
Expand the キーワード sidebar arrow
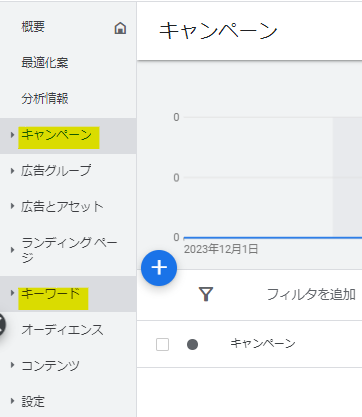tap(12, 293)
